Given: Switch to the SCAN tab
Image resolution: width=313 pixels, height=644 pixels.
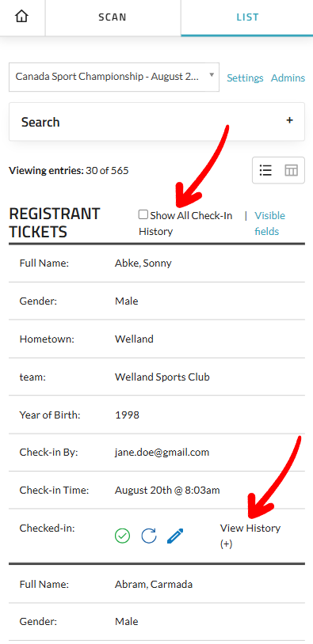Looking at the screenshot, I should [113, 17].
